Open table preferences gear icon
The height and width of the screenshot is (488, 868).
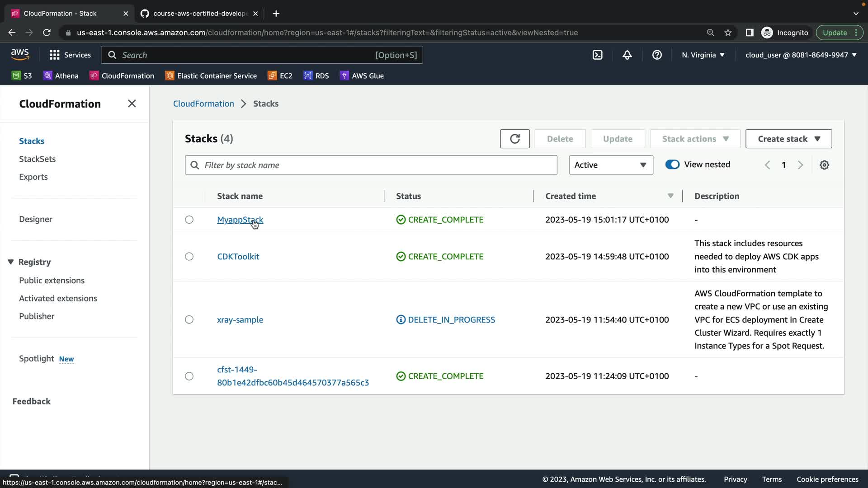click(824, 165)
